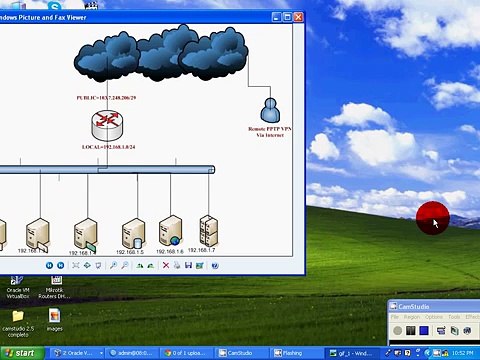Click server rack labeled 192.168.1.7
Viewport: 480px width, 360px height.
pos(209,231)
